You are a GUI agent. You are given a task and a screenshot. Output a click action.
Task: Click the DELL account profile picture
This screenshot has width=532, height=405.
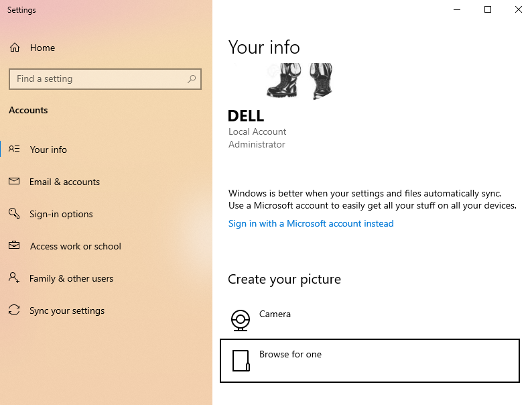281,81
